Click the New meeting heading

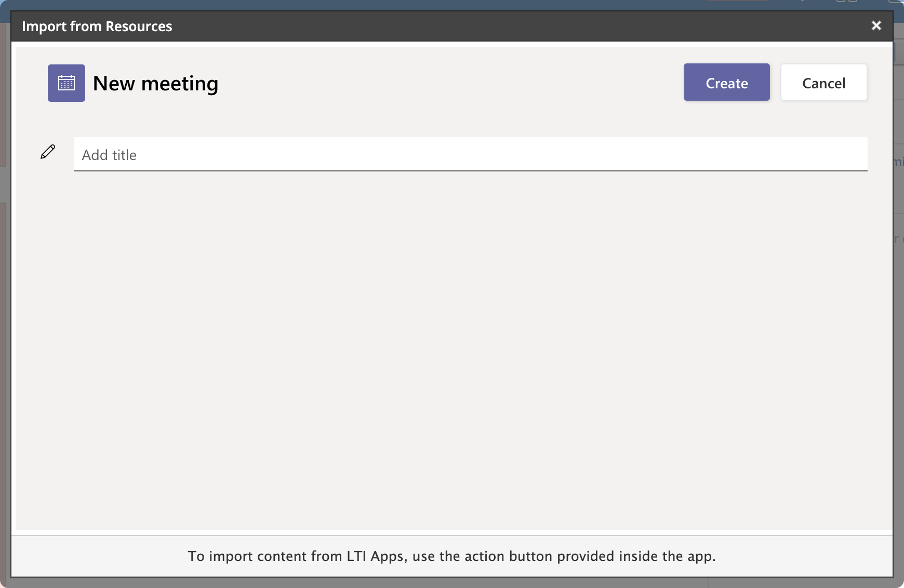155,83
